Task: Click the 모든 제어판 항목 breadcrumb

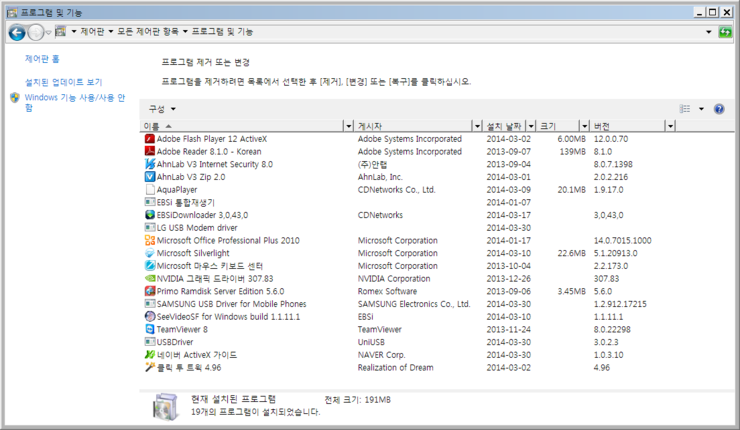Action: [148, 32]
